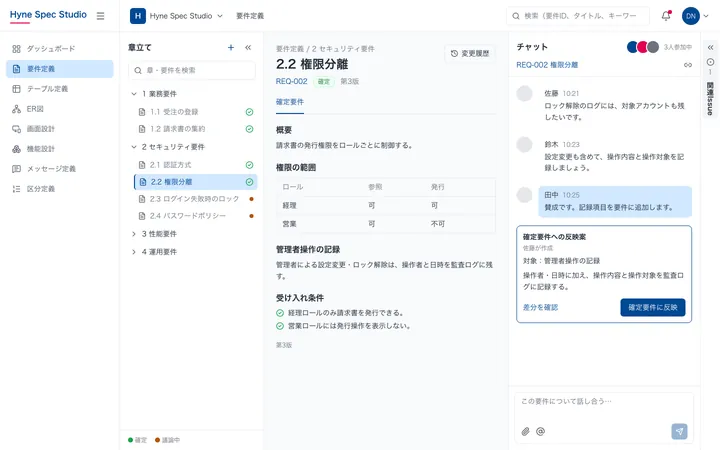The width and height of the screenshot is (720, 450).
Task: Collapse the 1 業務要件 tree section
Action: click(x=134, y=94)
